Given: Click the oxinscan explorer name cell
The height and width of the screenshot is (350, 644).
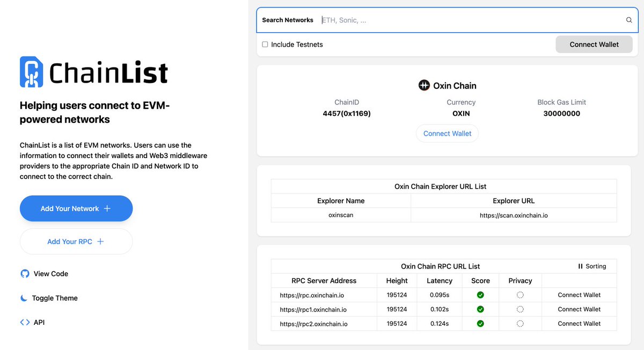Looking at the screenshot, I should click(341, 215).
